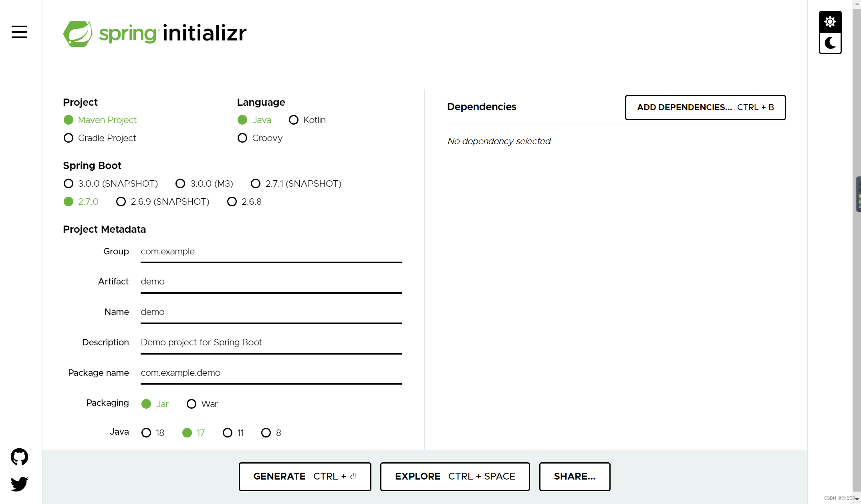
Task: Select Gradle Project radio option
Action: [x=69, y=138]
